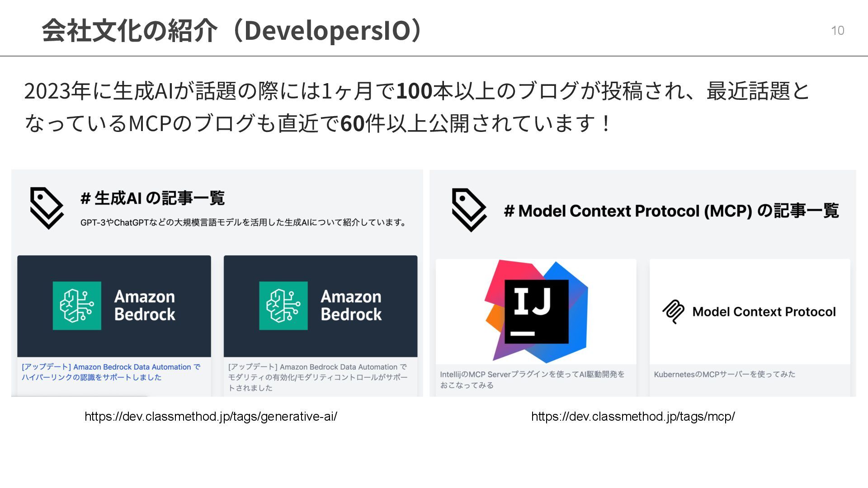Screen dimensions: 868x488
Task: Click the GPT-3やChatGPT description text
Action: 244,222
